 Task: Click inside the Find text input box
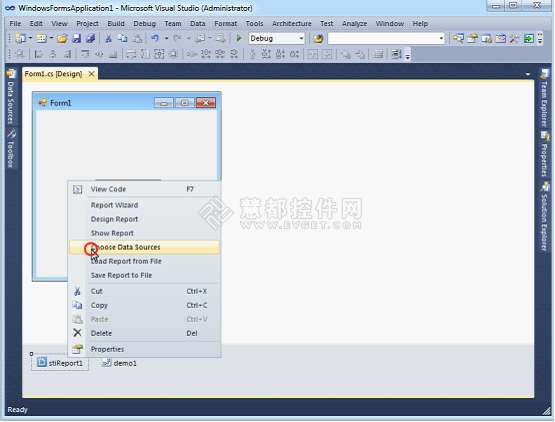coord(383,38)
